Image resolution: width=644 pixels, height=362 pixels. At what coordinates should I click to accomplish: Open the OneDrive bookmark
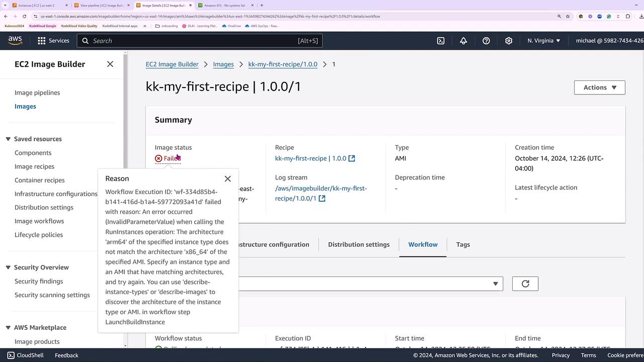232,26
